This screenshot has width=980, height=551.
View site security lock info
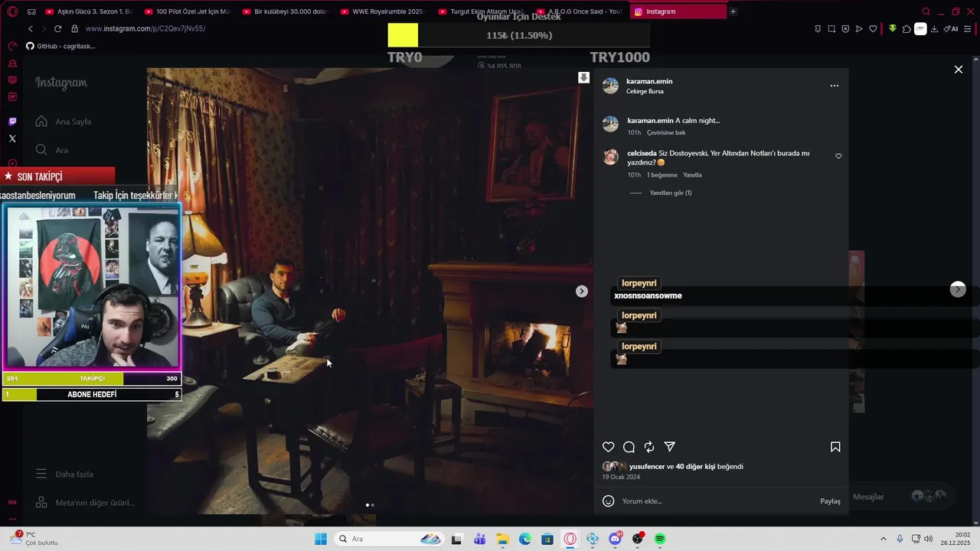74,28
